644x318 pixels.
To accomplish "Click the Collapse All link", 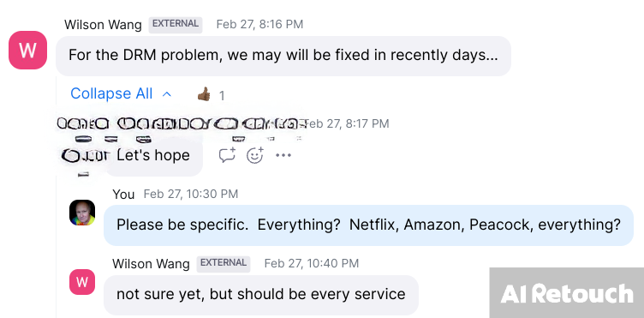I will 111,93.
